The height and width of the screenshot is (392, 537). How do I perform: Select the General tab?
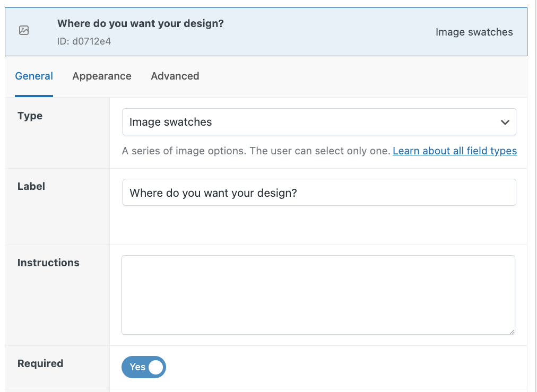(34, 76)
